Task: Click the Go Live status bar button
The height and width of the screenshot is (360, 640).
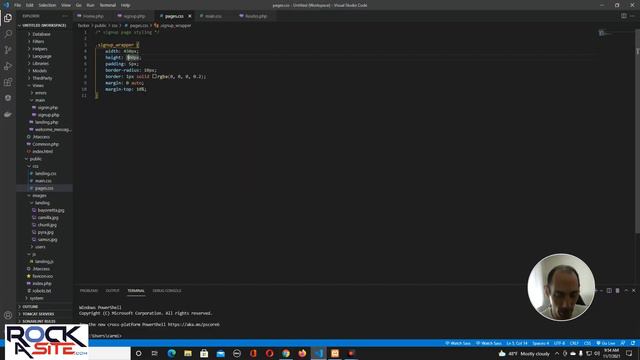Action: point(606,343)
